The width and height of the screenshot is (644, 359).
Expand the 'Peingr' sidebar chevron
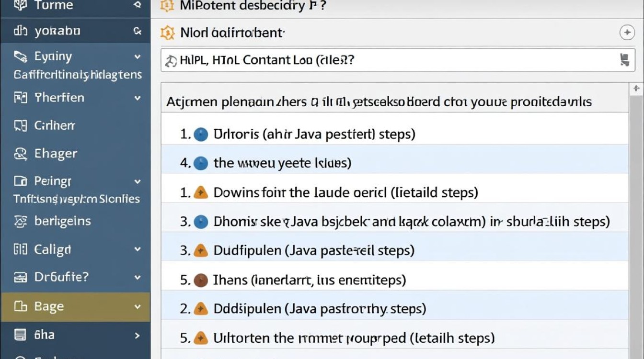coord(138,182)
